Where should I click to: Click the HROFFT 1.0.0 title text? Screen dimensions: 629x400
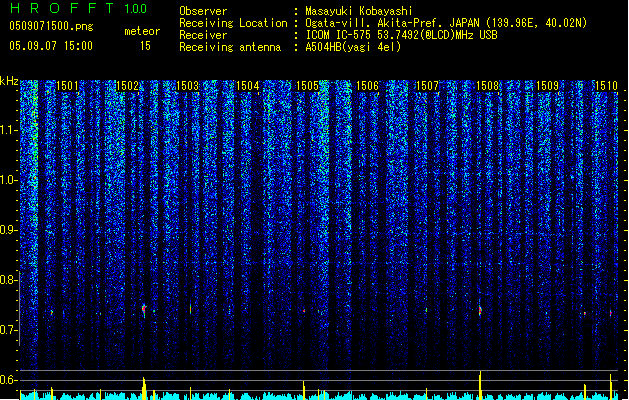click(78, 8)
